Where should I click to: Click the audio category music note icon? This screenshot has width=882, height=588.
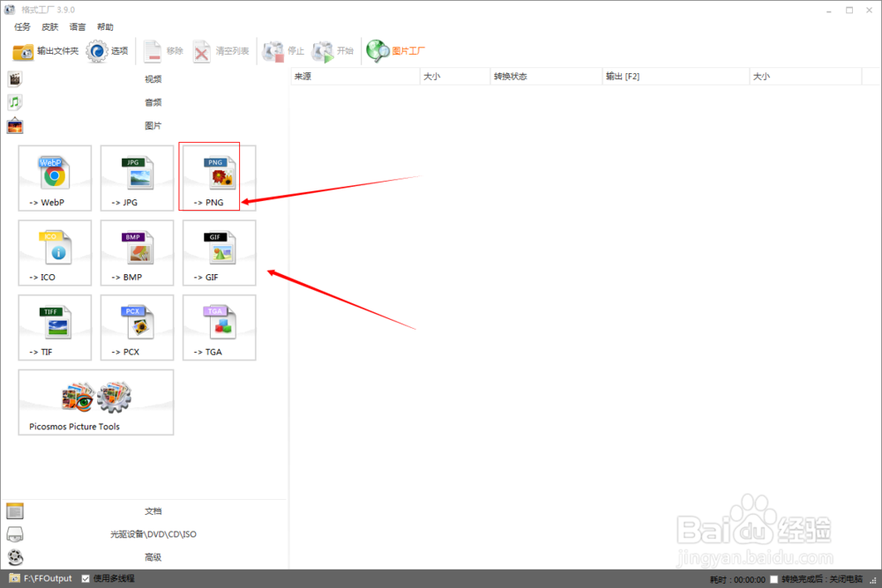[15, 102]
